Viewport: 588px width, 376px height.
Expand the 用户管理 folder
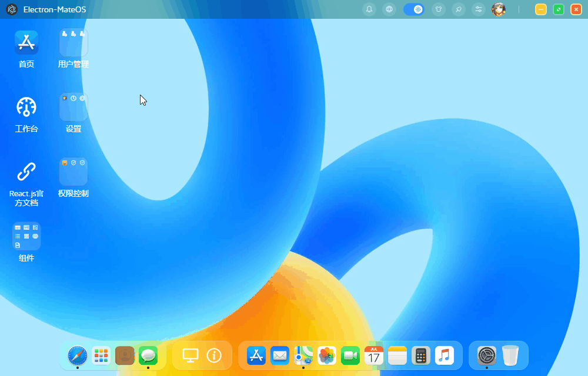73,43
